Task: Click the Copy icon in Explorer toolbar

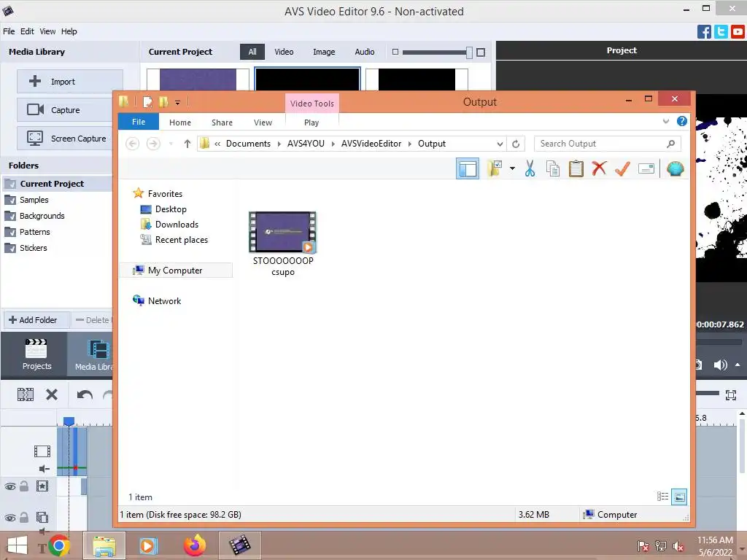Action: tap(553, 168)
